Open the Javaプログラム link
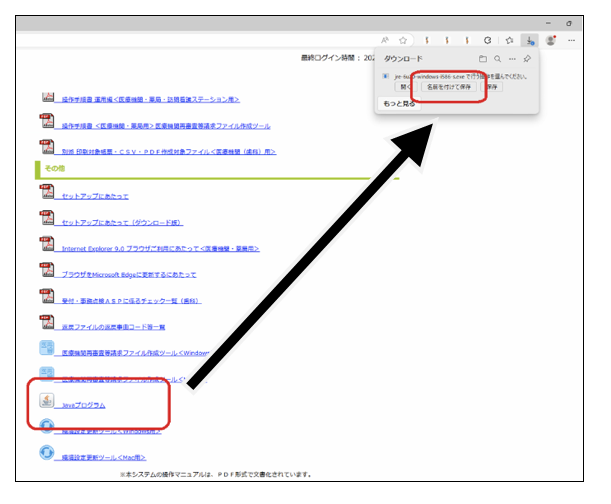 pyautogui.click(x=83, y=405)
